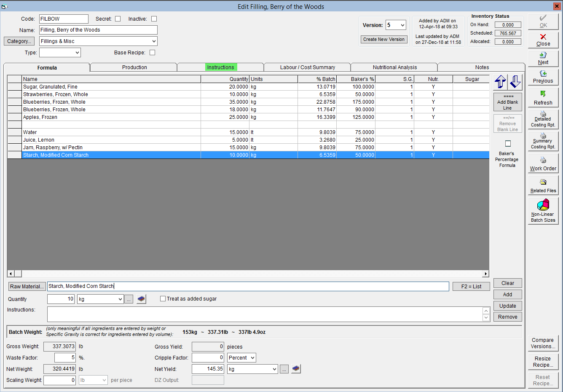
Task: Click the Clear button
Action: [x=508, y=283]
